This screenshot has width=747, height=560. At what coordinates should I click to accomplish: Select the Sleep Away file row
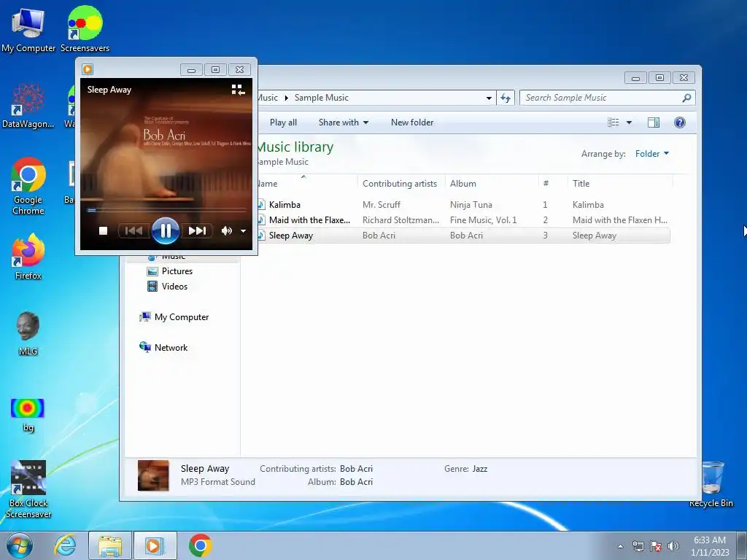(x=463, y=236)
